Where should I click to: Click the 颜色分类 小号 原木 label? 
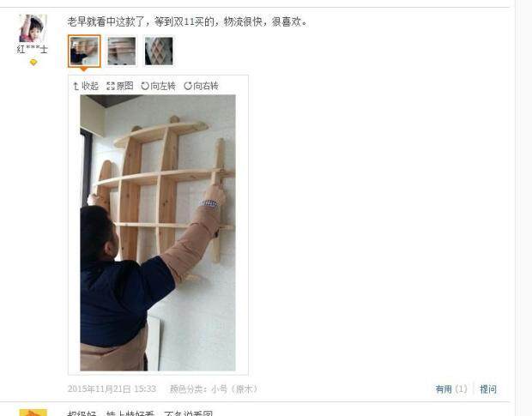tap(215, 389)
